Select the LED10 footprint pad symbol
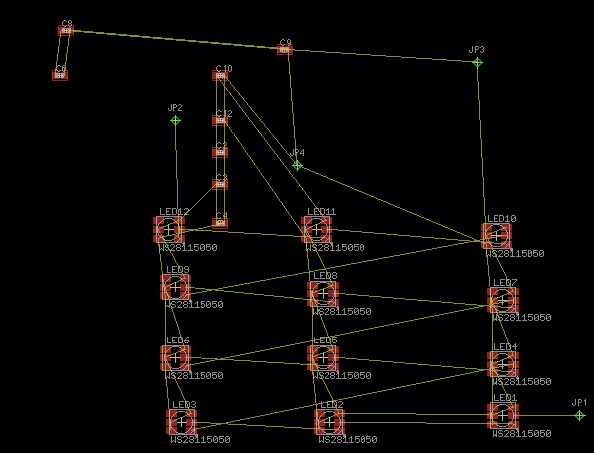This screenshot has width=594, height=453. point(497,236)
